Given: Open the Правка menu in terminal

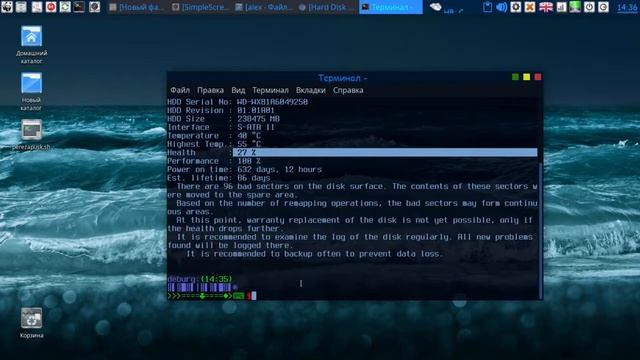Looking at the screenshot, I should (210, 90).
